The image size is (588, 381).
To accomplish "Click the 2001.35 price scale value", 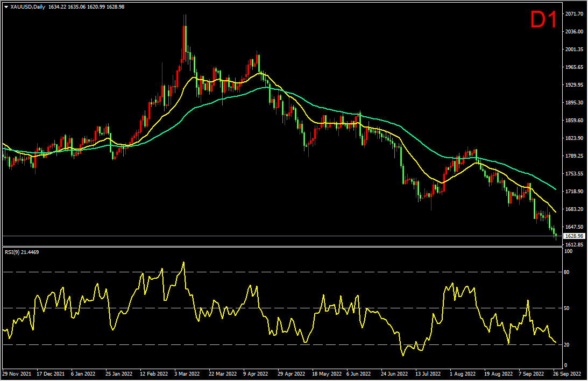I will (x=574, y=49).
